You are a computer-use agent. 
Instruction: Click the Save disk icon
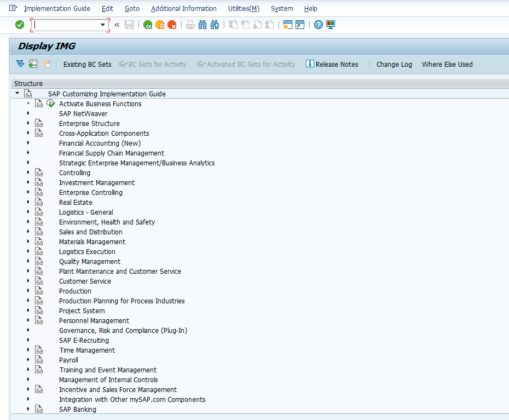(x=129, y=25)
